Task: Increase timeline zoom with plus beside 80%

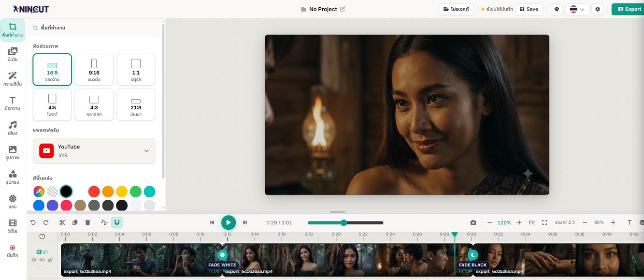Action: pyautogui.click(x=613, y=222)
